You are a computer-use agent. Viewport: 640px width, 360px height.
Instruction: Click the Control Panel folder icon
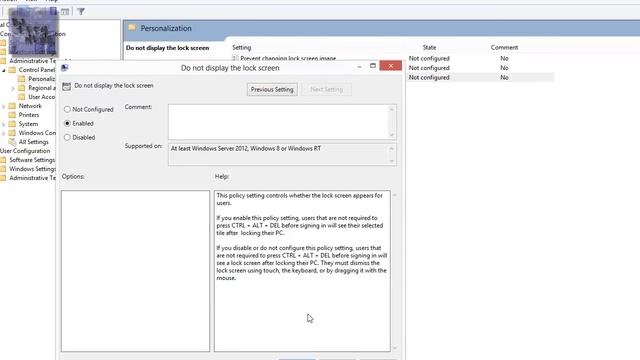click(13, 70)
